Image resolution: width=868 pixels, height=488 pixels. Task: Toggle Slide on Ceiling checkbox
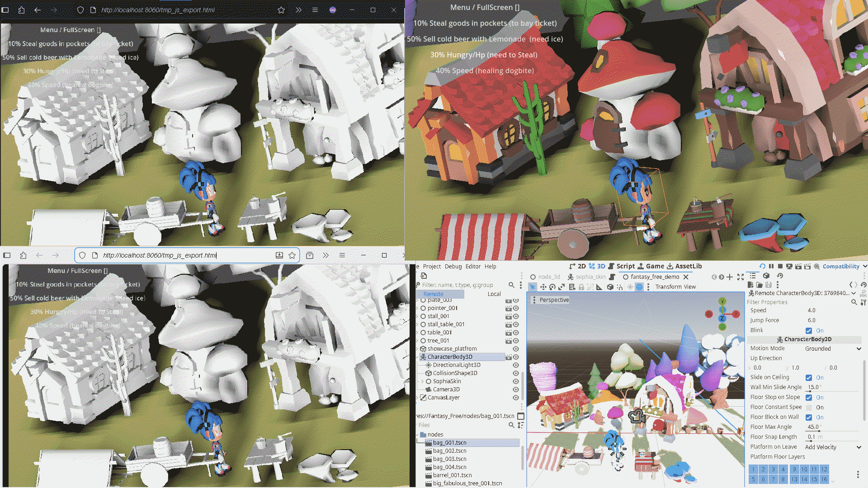click(809, 378)
